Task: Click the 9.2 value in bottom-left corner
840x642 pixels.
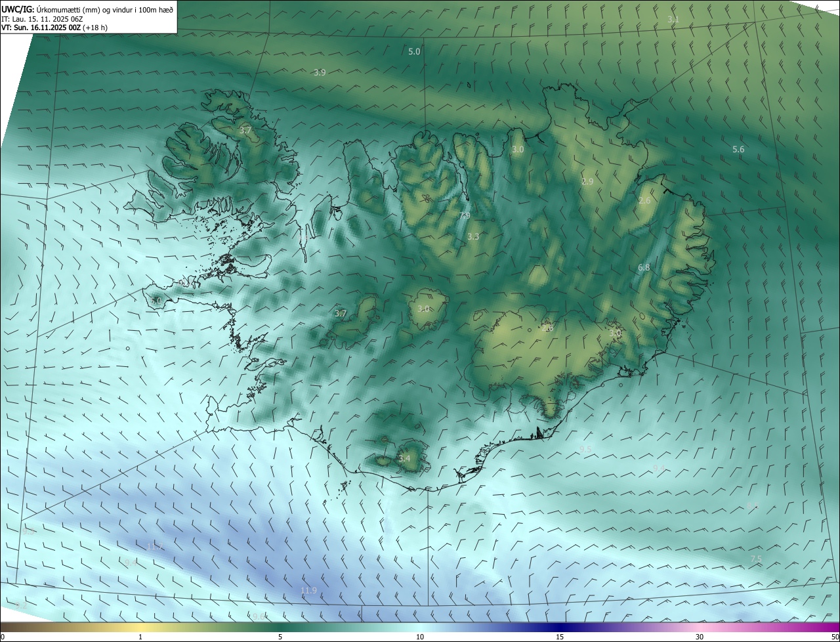Action: tap(21, 605)
